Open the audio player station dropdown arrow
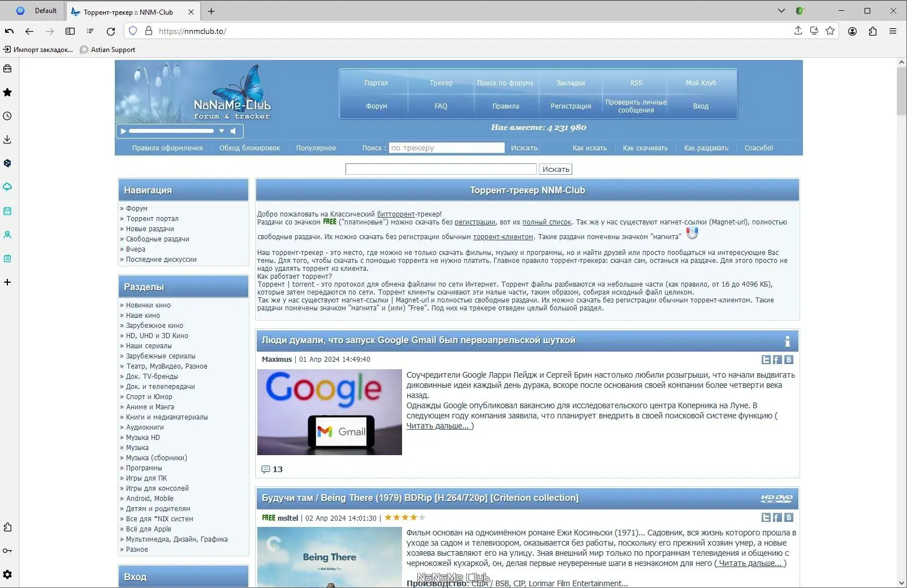This screenshot has height=588, width=907. pos(222,131)
